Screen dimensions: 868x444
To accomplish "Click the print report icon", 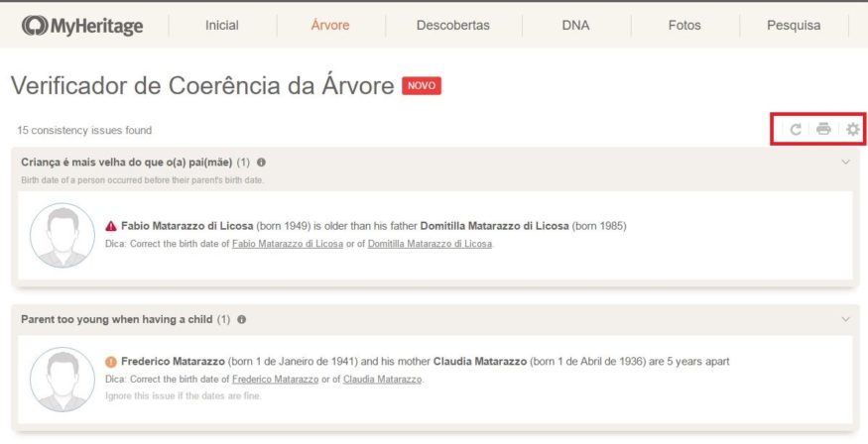I will tap(823, 129).
